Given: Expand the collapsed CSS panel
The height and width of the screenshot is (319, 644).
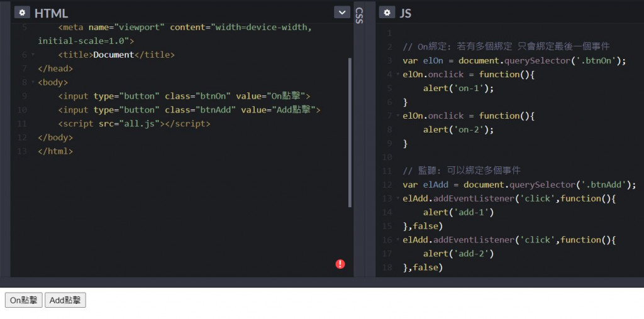Looking at the screenshot, I should click(359, 16).
